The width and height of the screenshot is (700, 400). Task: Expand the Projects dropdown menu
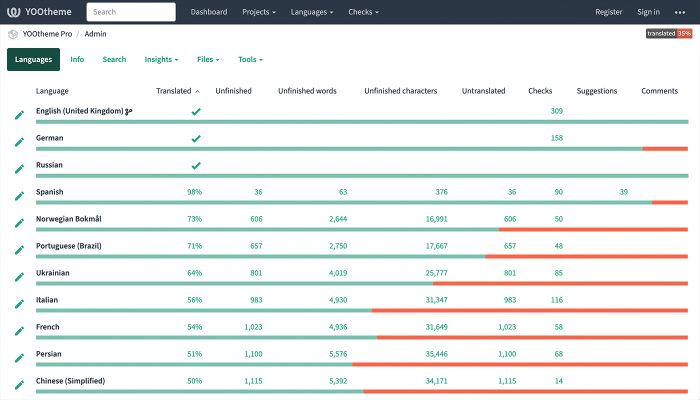(x=261, y=12)
